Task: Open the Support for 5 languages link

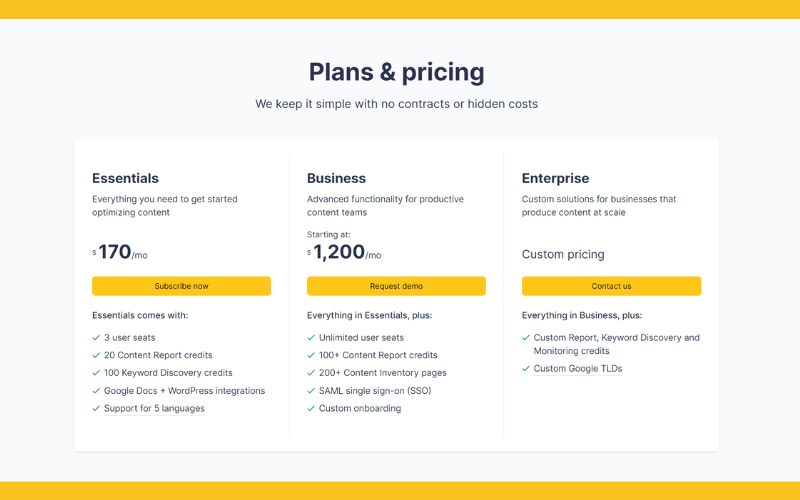Action: tap(154, 409)
